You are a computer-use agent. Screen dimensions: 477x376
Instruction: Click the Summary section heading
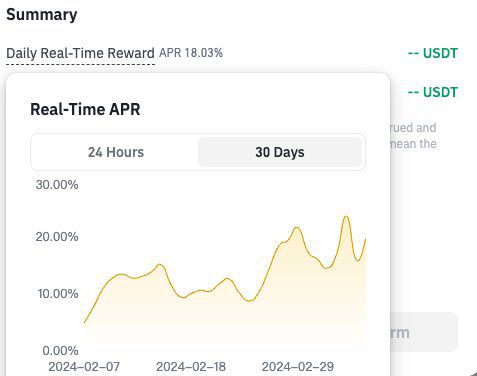point(42,15)
